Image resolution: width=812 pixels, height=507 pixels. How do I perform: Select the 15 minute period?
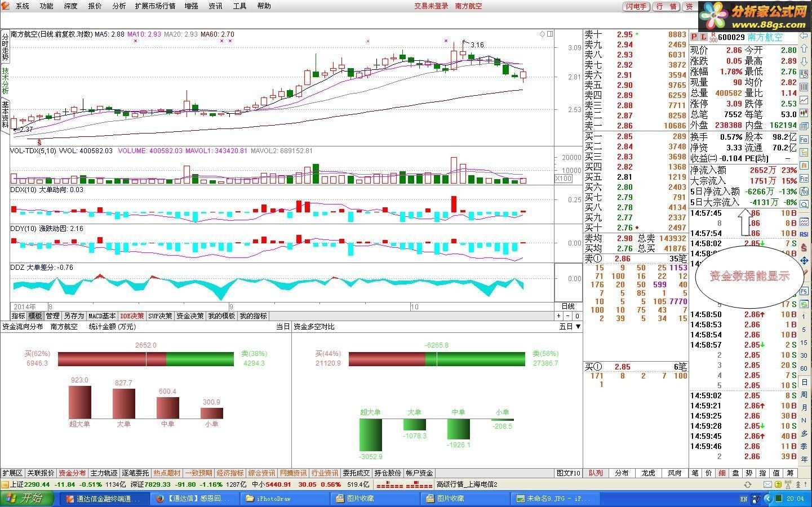coord(804,343)
